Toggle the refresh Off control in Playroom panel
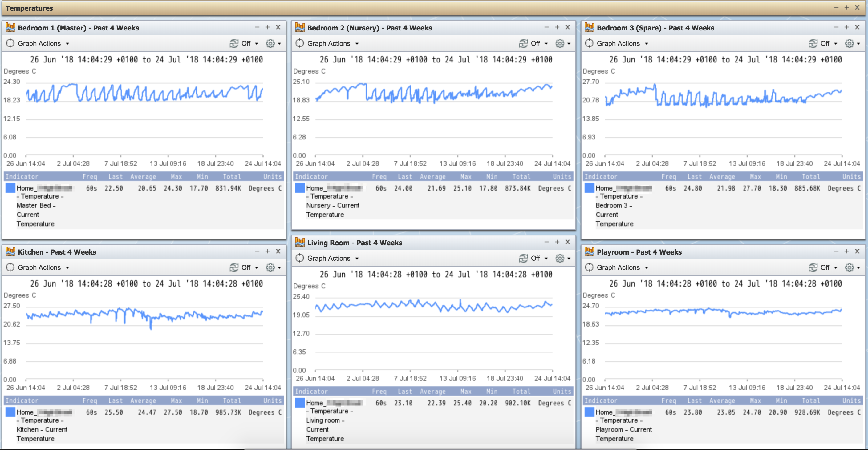Viewport: 868px width, 450px height. (x=829, y=267)
